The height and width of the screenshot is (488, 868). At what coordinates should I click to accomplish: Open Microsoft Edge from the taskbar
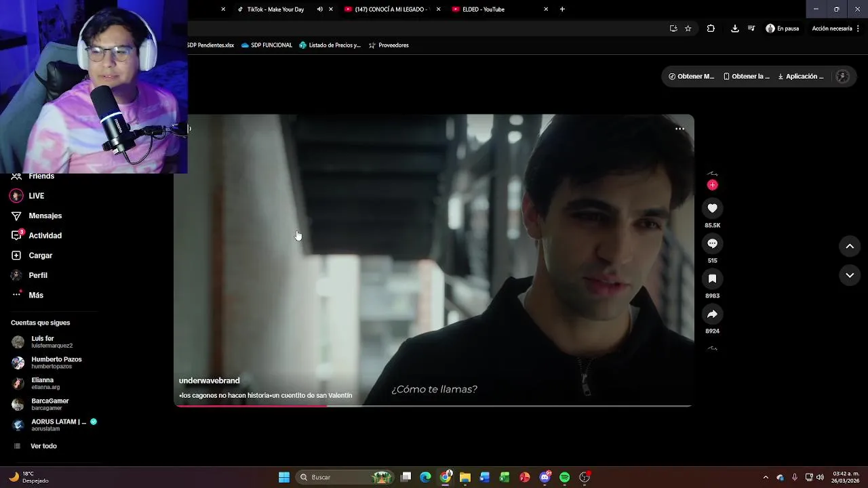point(425,477)
